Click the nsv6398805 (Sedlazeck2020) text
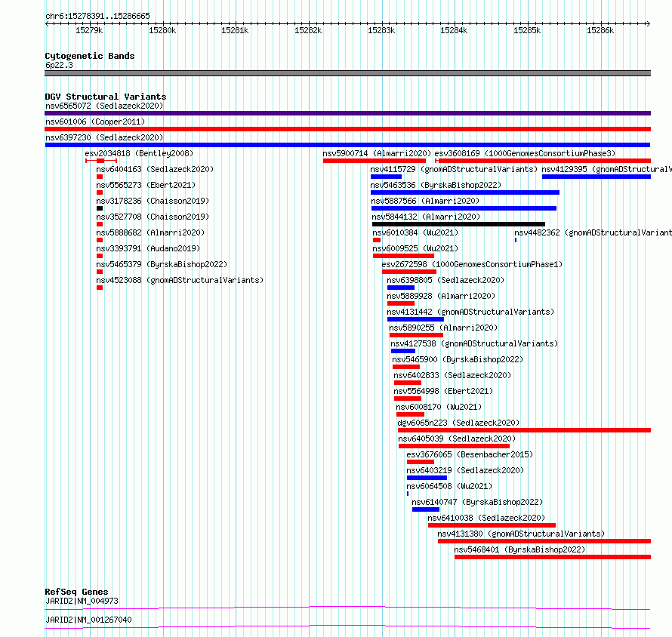Screen dimensions: 672x637 tap(445, 280)
